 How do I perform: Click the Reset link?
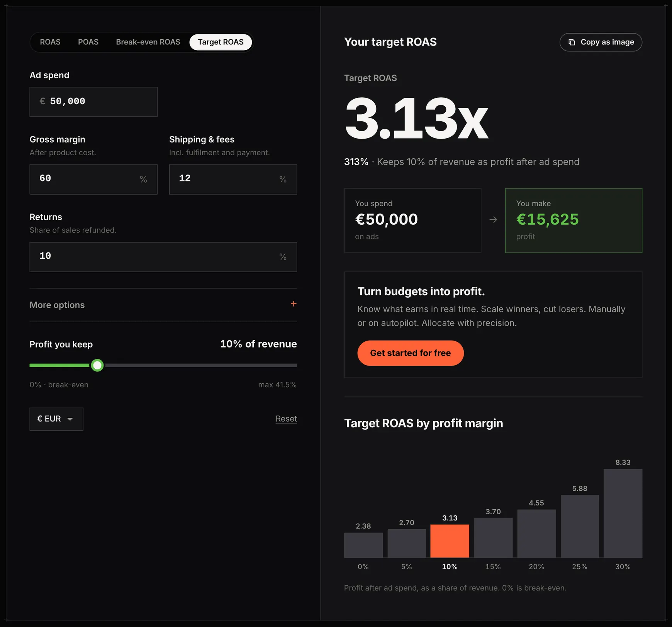tap(286, 419)
